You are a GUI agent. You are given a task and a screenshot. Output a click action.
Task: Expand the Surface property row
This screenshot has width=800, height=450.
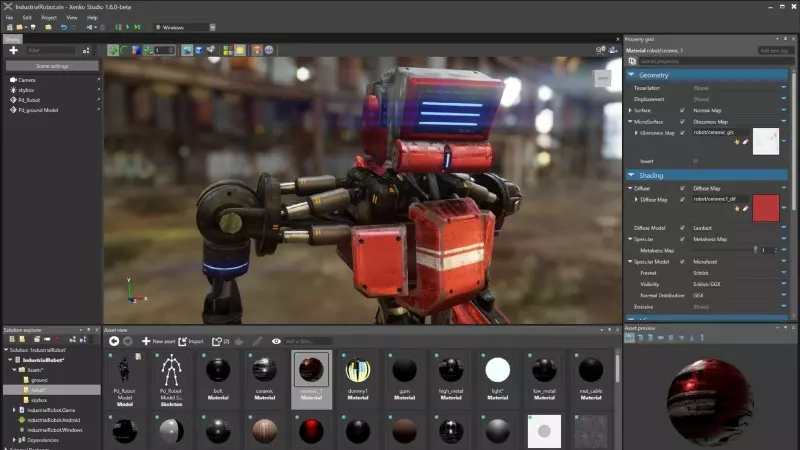coord(630,110)
